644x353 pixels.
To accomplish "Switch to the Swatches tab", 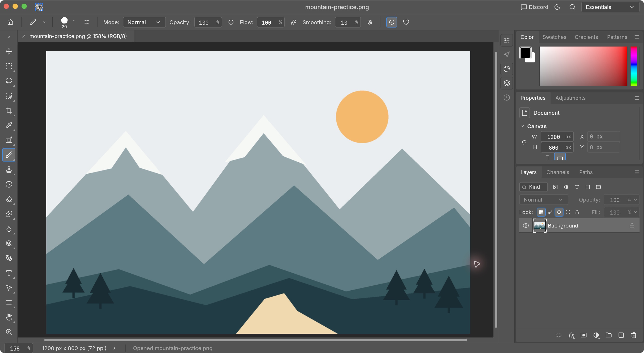I will 554,37.
